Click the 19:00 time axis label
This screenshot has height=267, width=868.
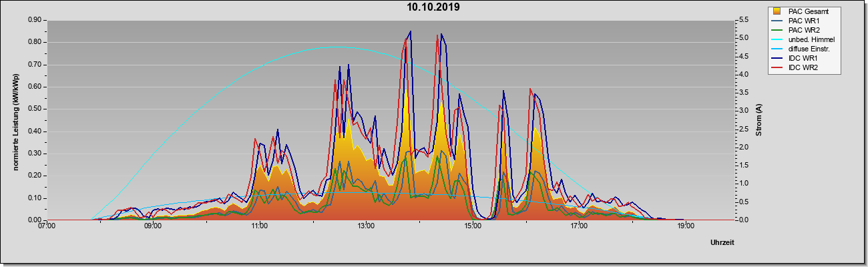(x=685, y=226)
